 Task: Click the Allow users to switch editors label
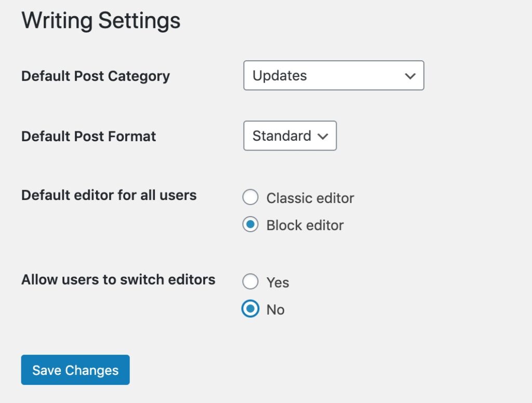[x=118, y=279]
